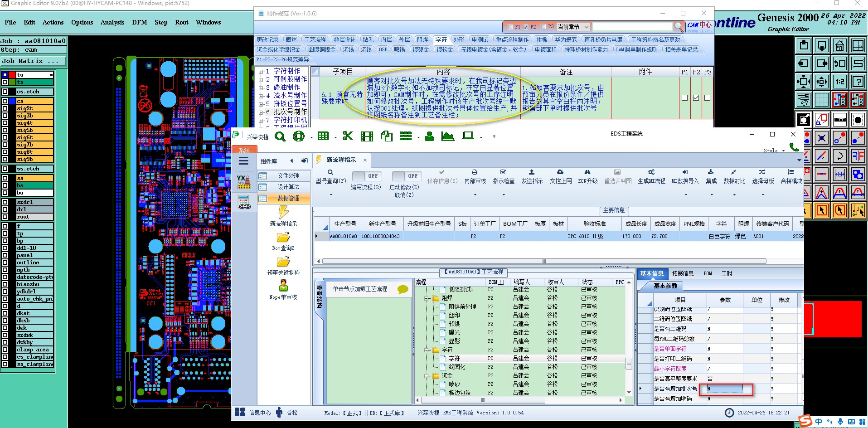Click the YX factory icon in EDS sidebar
The height and width of the screenshot is (428, 868).
243,182
